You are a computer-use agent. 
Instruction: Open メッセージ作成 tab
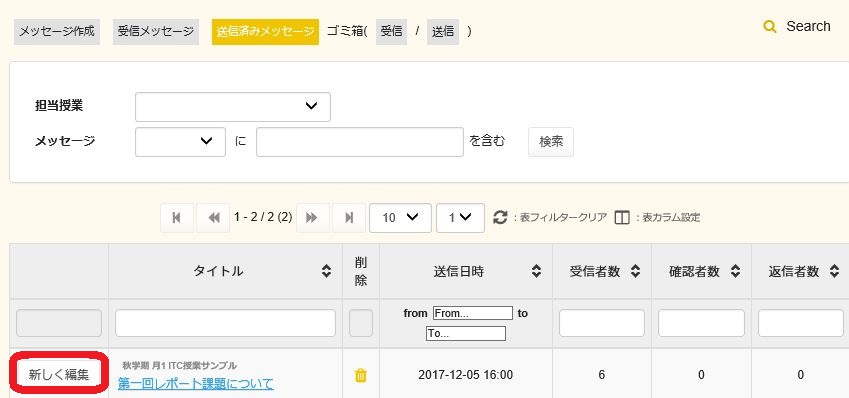click(57, 31)
